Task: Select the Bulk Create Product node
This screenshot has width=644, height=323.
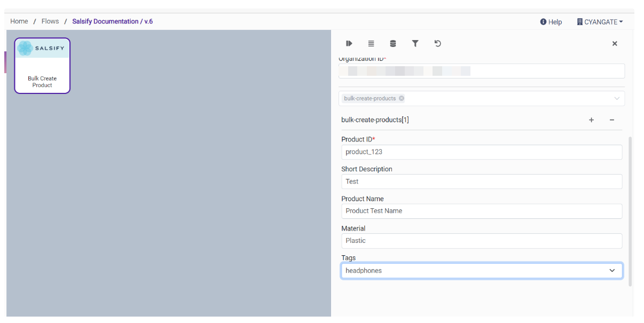Action: pyautogui.click(x=42, y=66)
